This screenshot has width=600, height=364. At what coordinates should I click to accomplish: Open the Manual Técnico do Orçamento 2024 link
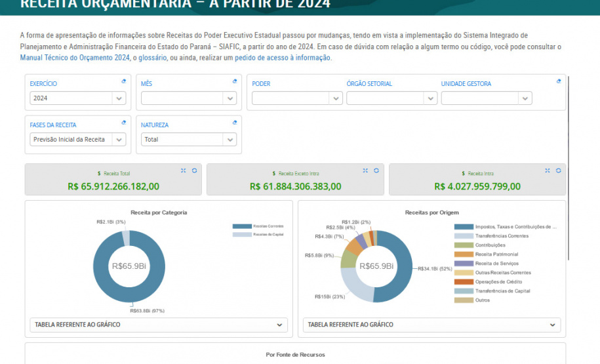[x=75, y=58]
